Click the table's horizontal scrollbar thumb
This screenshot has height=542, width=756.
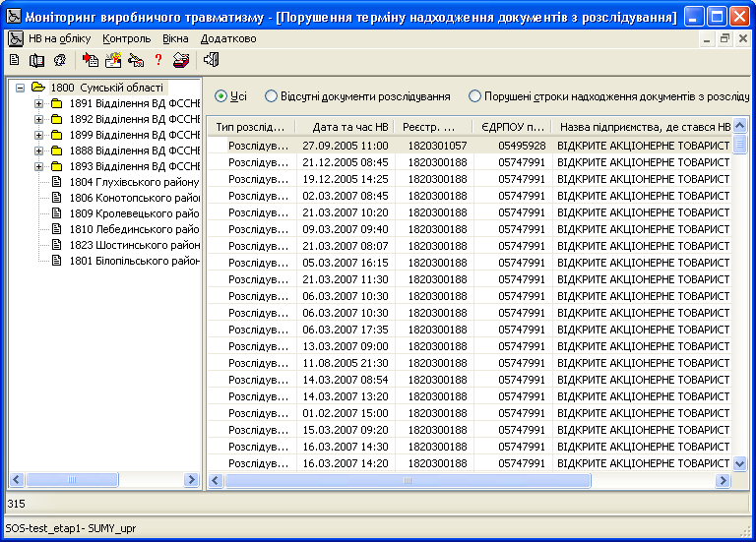[408, 480]
